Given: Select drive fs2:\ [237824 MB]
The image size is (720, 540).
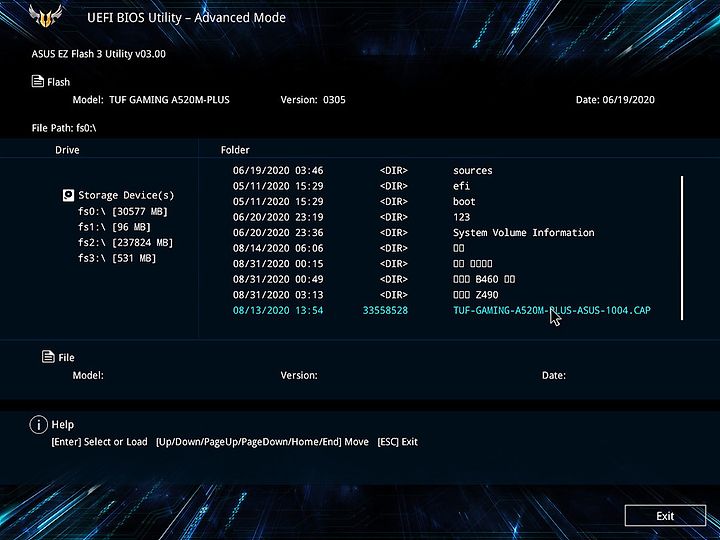Looking at the screenshot, I should click(125, 242).
